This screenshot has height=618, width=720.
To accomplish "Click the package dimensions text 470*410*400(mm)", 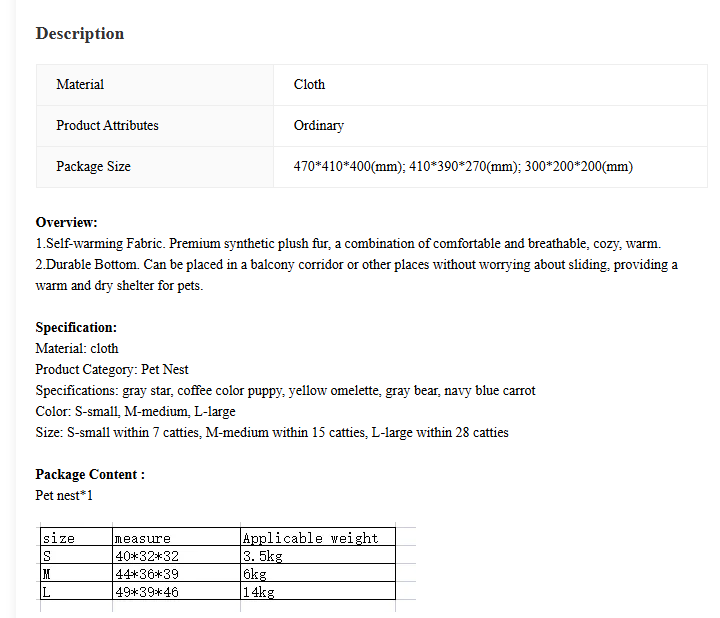I will pyautogui.click(x=349, y=166).
